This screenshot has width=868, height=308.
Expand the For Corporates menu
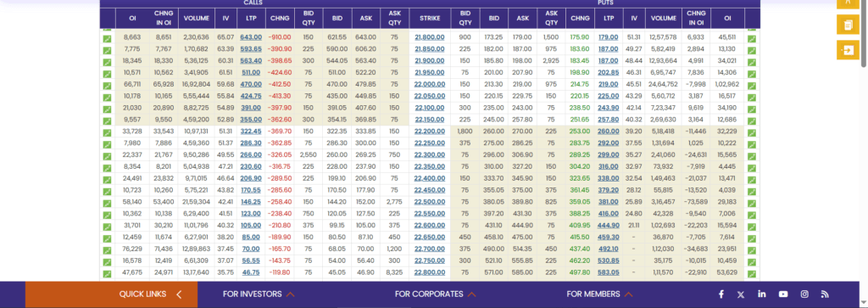pyautogui.click(x=436, y=294)
